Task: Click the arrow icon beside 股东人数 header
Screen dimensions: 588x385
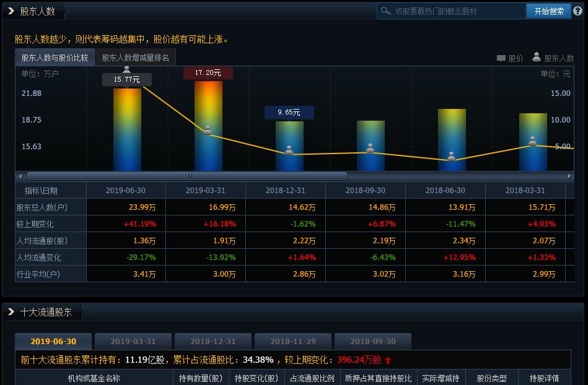Action: coord(10,10)
